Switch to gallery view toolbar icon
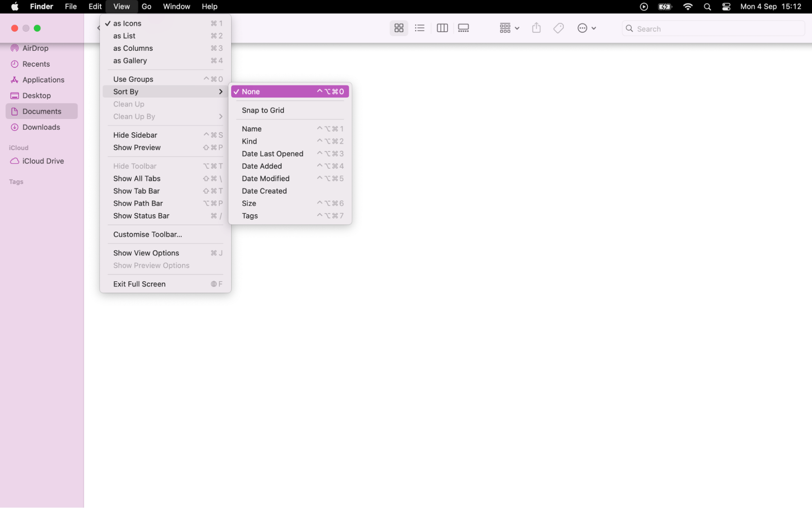 463,28
